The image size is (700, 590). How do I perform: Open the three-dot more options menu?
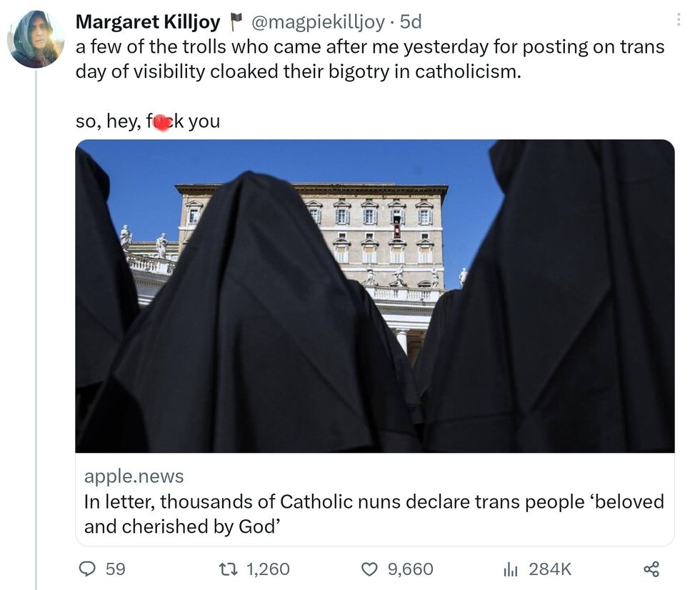pos(679,21)
